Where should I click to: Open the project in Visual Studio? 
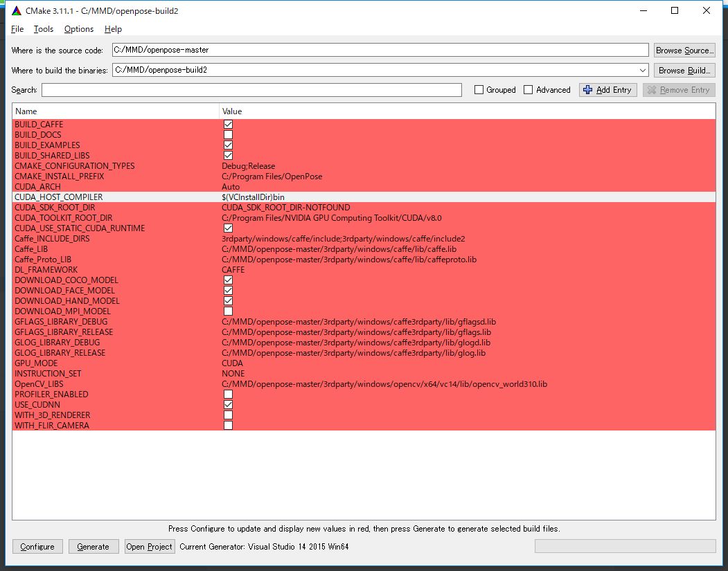point(149,546)
